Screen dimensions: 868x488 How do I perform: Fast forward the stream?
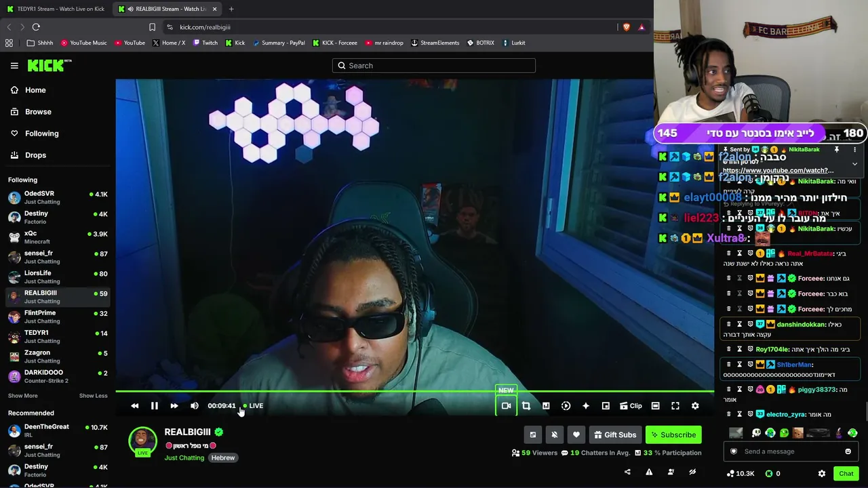(174, 406)
